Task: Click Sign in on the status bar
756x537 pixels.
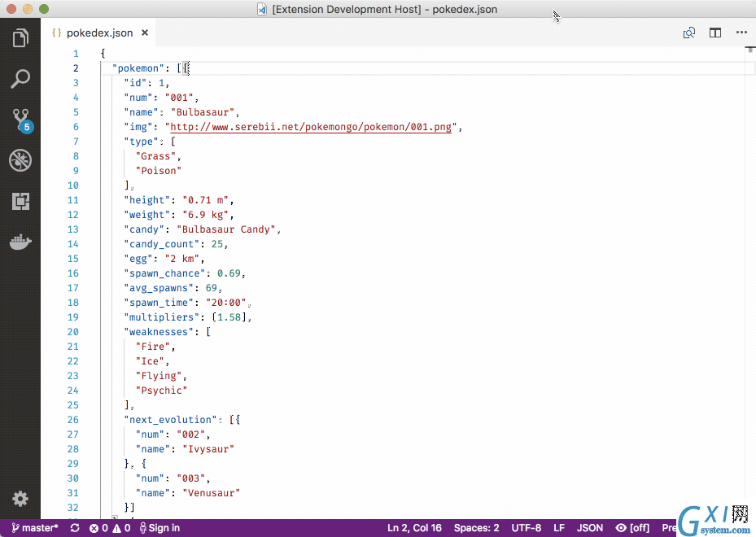Action: point(160,528)
